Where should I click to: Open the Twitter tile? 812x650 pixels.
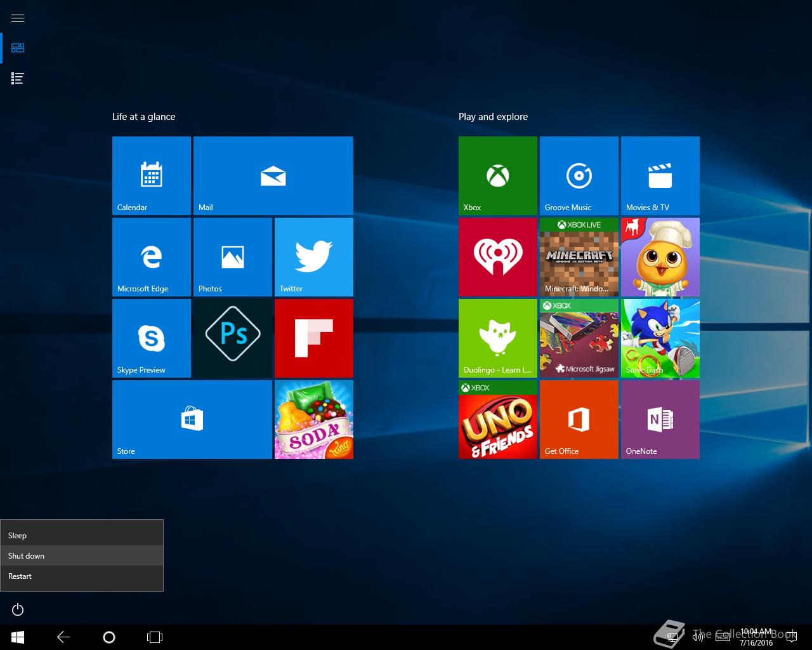coord(314,257)
